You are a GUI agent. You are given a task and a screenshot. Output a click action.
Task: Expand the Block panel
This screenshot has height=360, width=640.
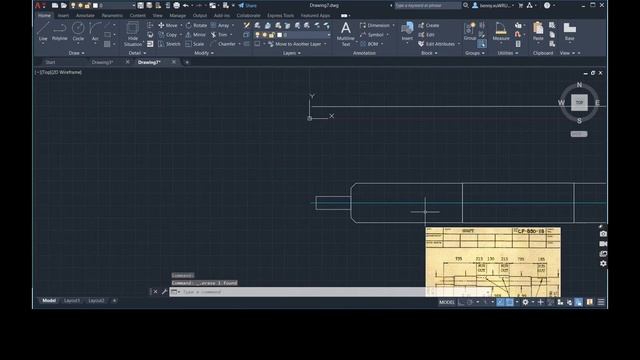click(429, 53)
